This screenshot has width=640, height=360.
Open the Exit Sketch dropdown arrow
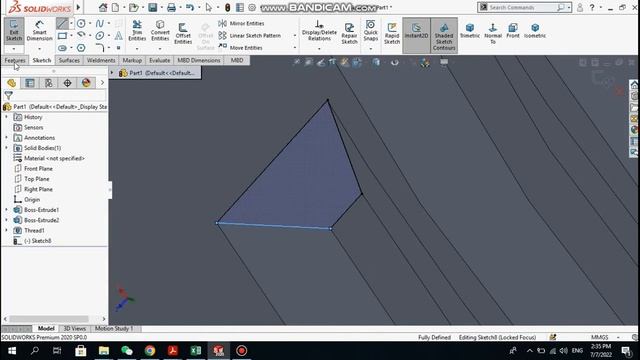14,49
